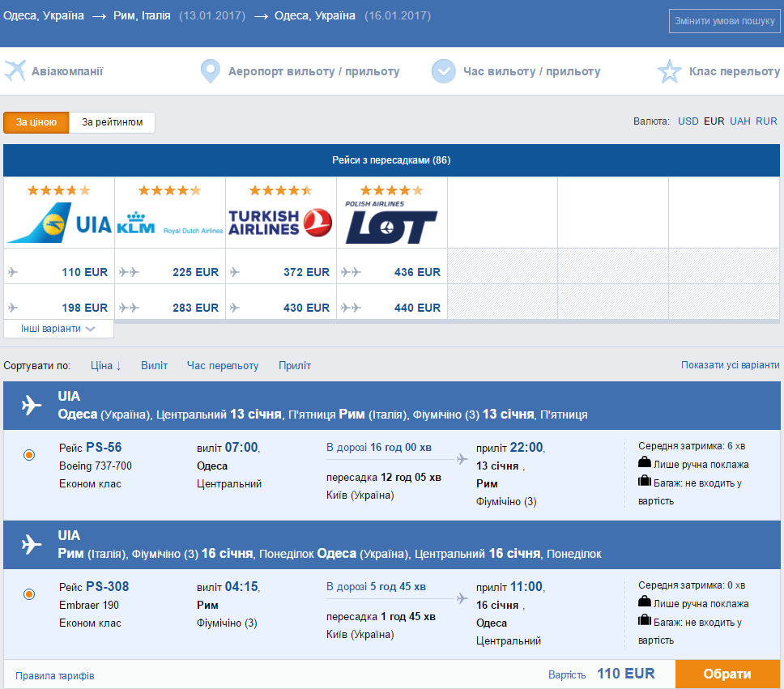
Task: Click the double plane icon next to 436 EUR
Action: (x=351, y=272)
